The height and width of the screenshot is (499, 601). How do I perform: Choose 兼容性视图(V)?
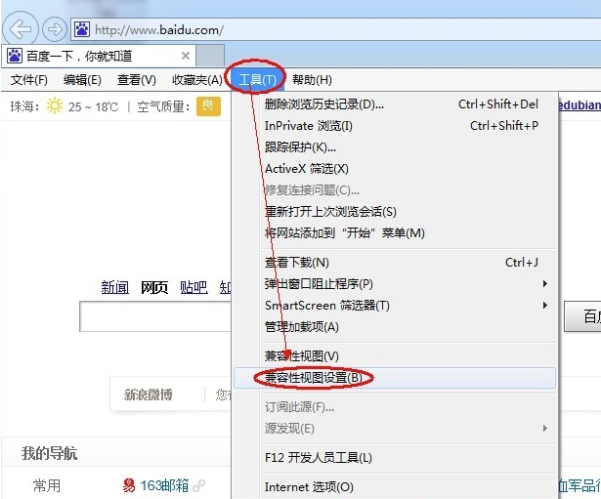pos(395,356)
